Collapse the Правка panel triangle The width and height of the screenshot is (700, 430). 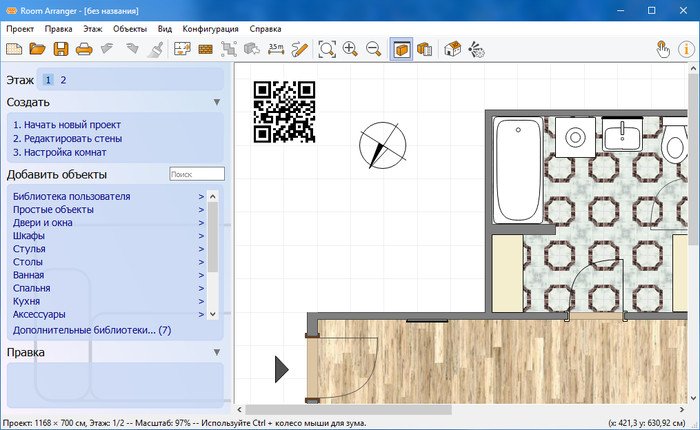click(x=216, y=352)
